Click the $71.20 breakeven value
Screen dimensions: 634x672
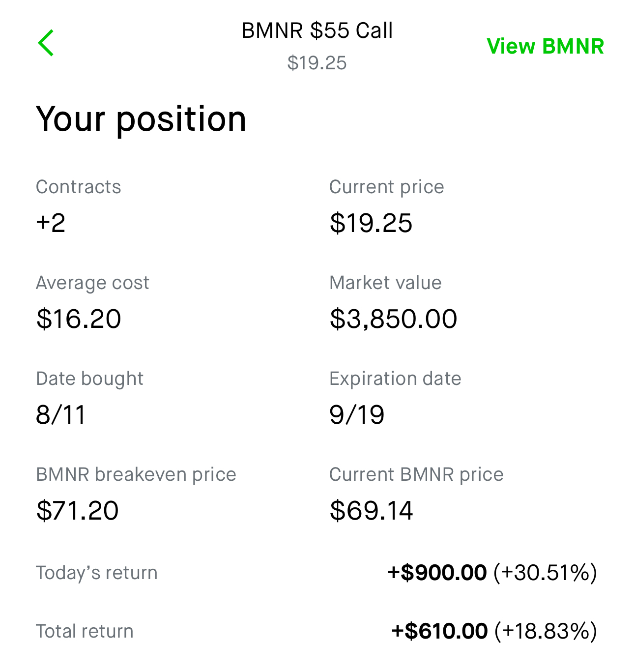pos(77,511)
